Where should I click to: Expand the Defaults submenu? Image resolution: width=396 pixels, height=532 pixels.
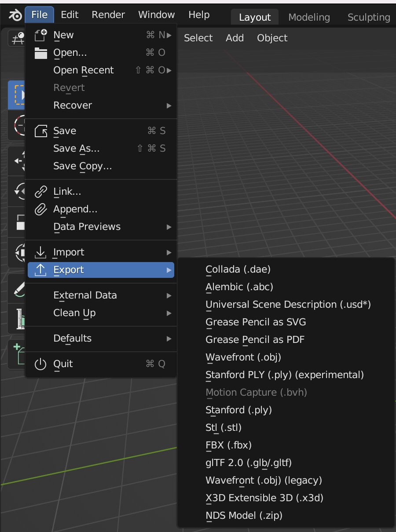[x=101, y=339]
